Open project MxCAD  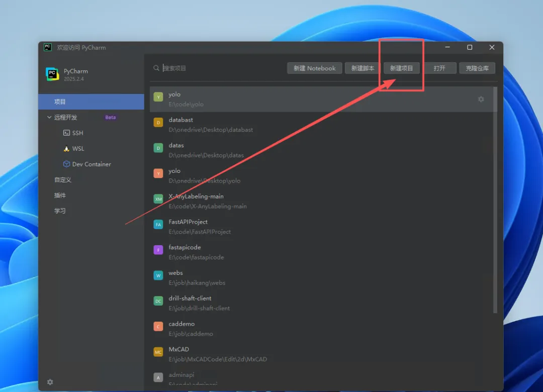point(321,354)
